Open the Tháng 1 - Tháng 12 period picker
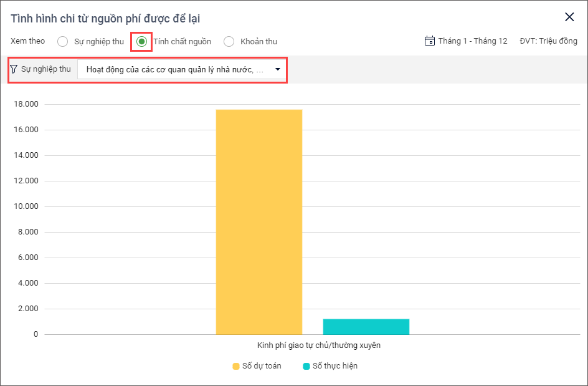The image size is (588, 386). (472, 41)
